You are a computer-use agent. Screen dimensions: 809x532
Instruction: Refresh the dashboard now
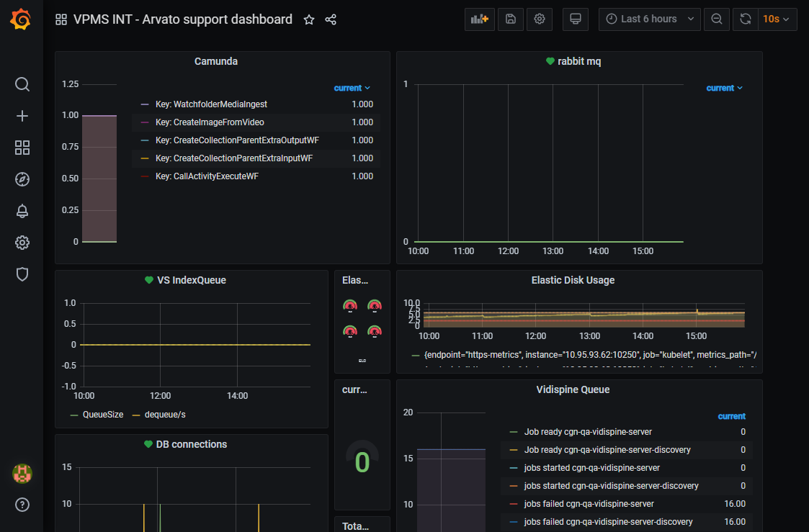click(x=746, y=19)
